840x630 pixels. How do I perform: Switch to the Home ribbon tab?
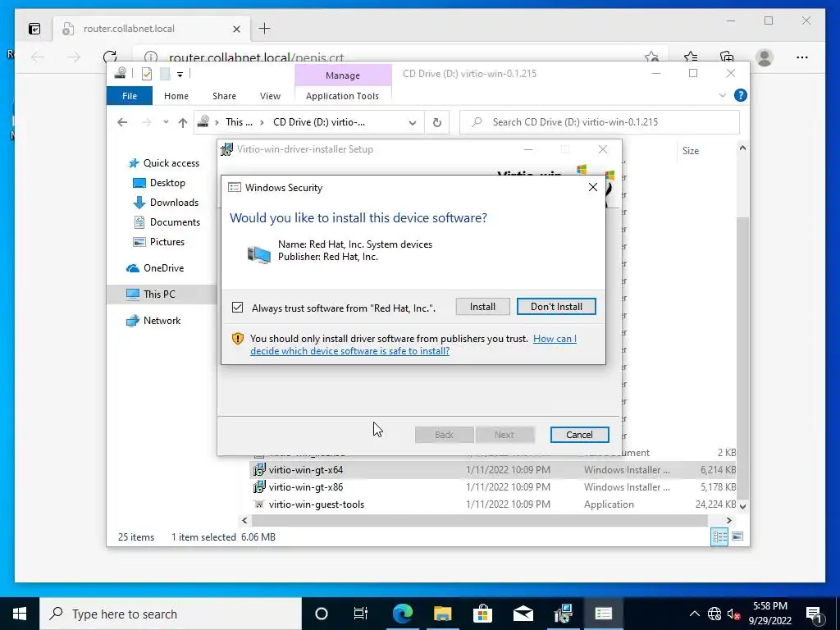(176, 96)
